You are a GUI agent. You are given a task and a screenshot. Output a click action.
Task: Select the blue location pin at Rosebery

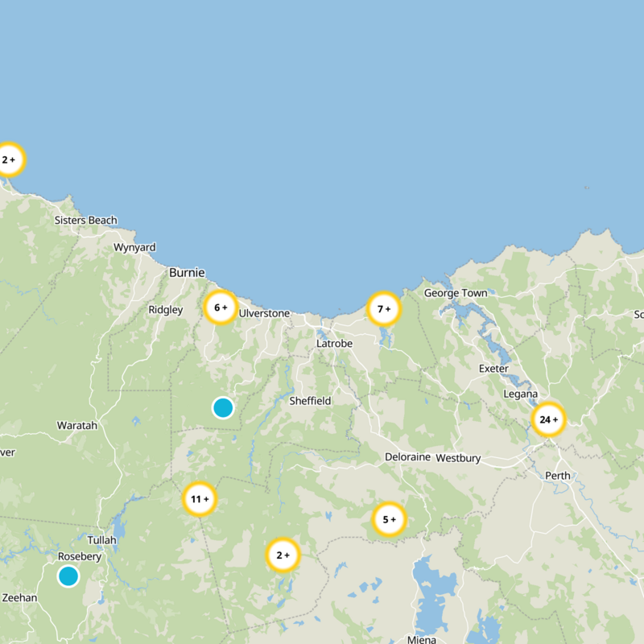click(68, 576)
